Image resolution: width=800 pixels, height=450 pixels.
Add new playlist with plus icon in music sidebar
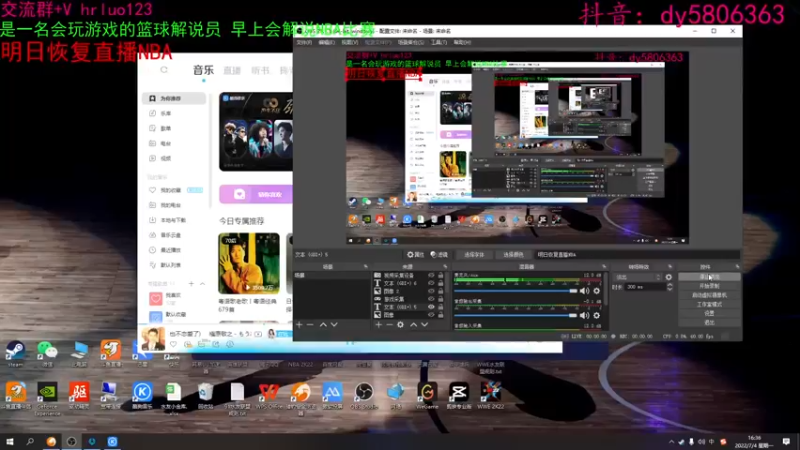[191, 284]
